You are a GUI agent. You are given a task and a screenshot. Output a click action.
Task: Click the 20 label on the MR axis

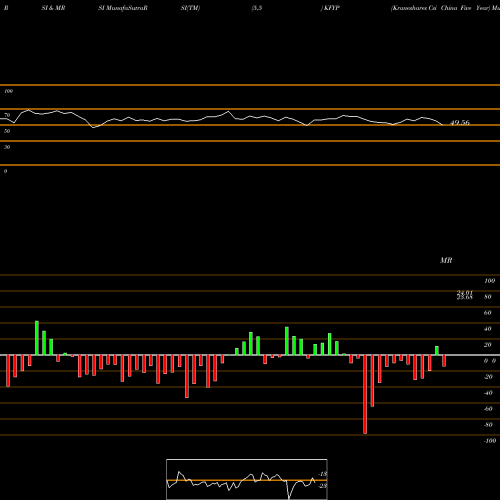(488, 345)
